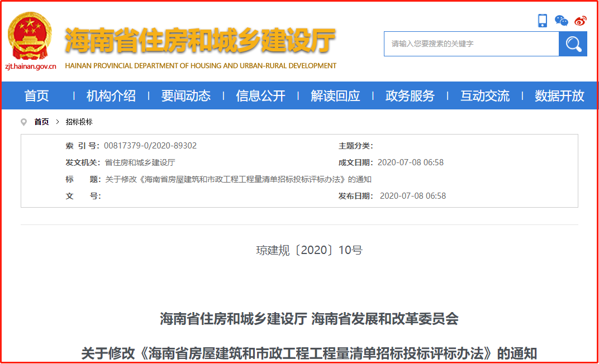Click the magnifier search button
Viewport: 599px width, 364px height.
click(573, 44)
